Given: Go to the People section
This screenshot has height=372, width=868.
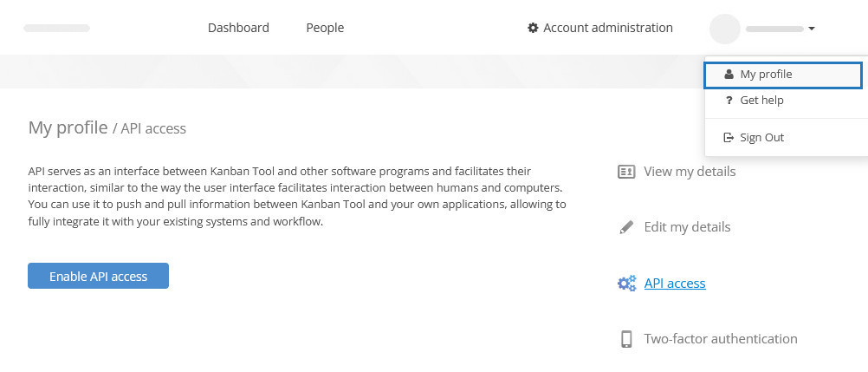Looking at the screenshot, I should pyautogui.click(x=325, y=28).
